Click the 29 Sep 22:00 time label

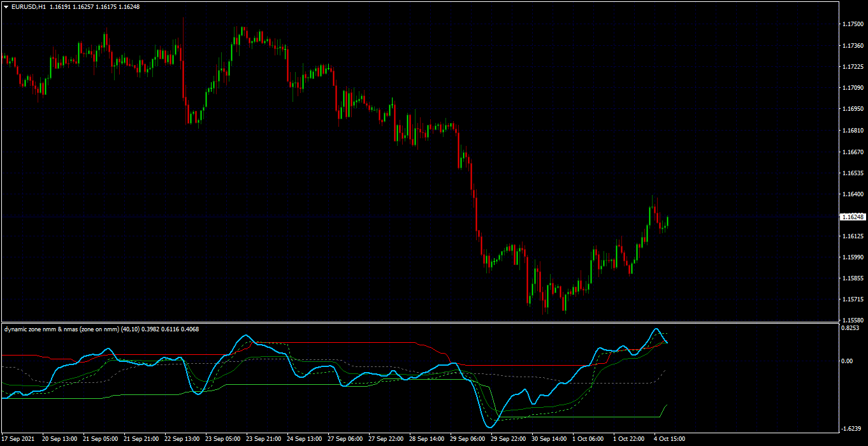(509, 439)
